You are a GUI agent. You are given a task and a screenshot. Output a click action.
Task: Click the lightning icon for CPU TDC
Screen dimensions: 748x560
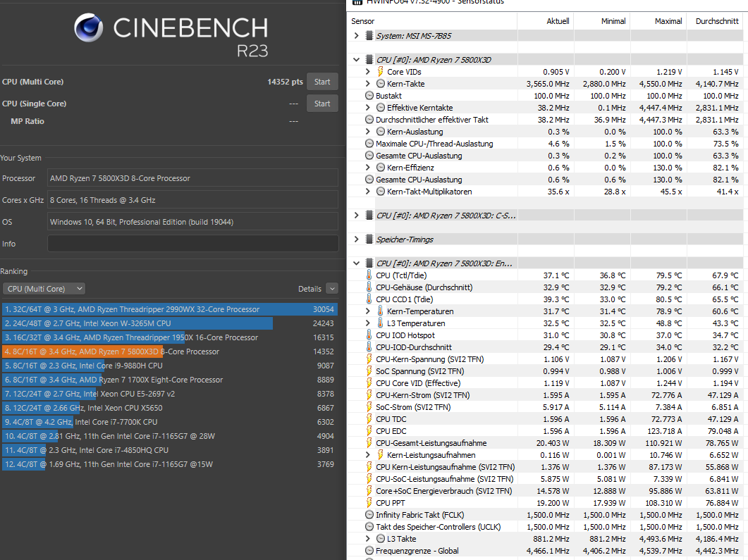(369, 419)
